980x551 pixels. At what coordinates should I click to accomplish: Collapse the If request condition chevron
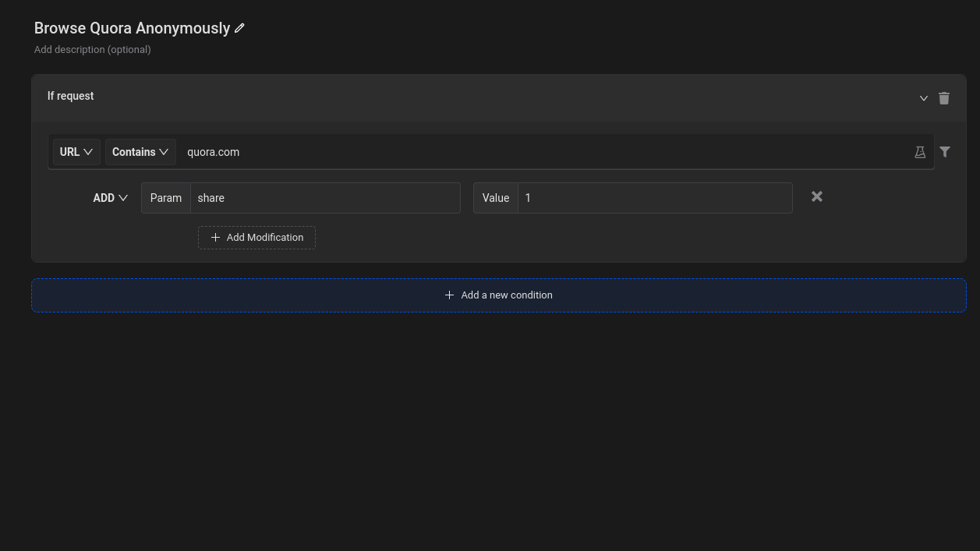tap(923, 98)
